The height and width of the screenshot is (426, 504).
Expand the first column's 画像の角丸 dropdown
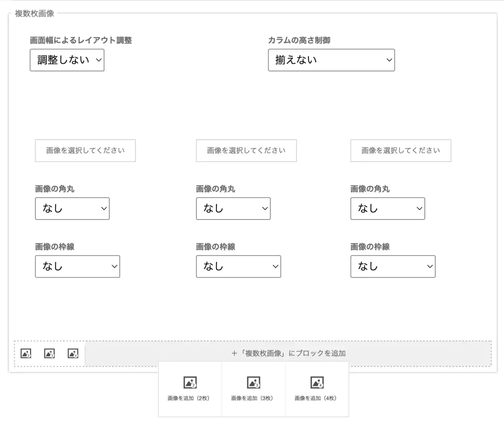coord(72,208)
